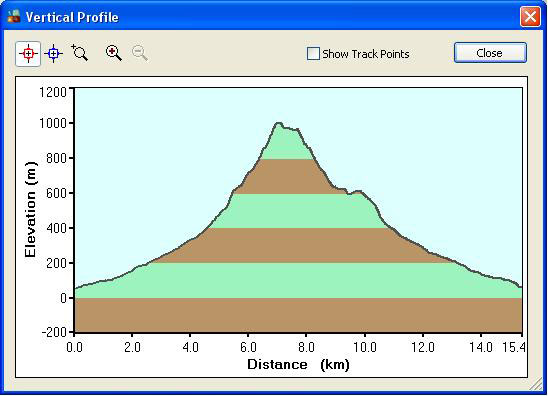Viewport: 548px width, 396px height.
Task: Click the '1200' elevation axis value
Action: tap(52, 93)
